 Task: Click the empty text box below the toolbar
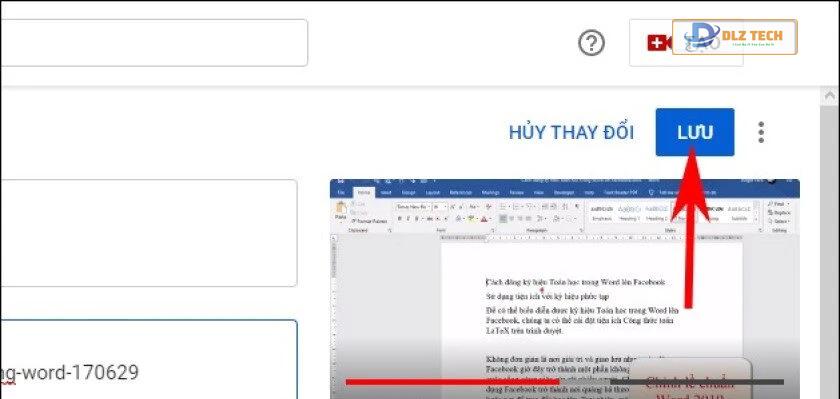coord(148,233)
